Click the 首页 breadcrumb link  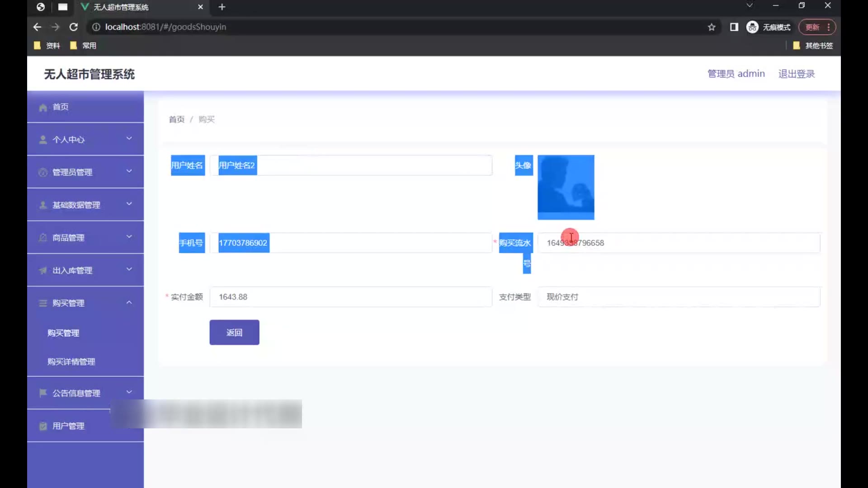[177, 119]
